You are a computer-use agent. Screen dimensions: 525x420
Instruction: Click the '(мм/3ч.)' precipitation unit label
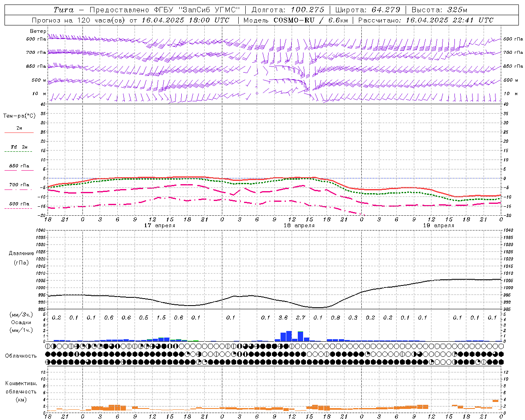[21, 315]
